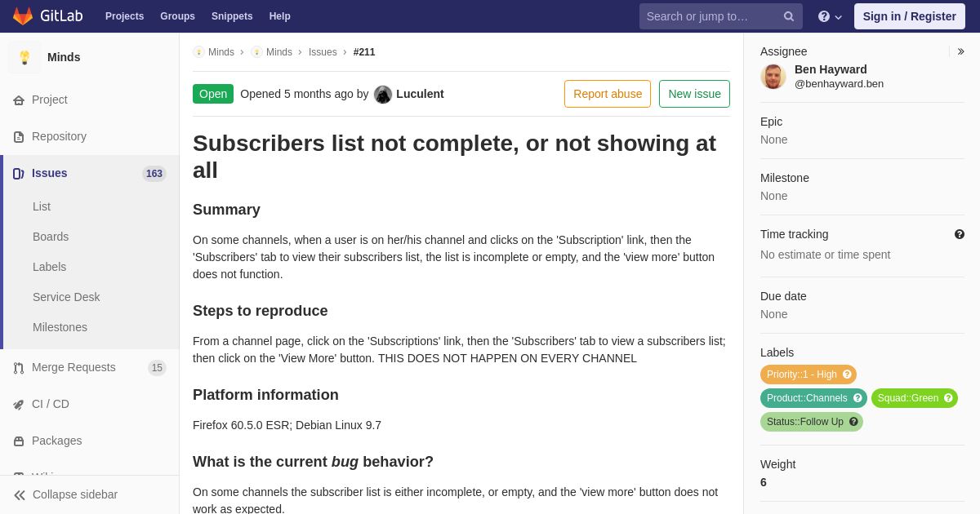Click Sign in / Register button
Image resolution: width=980 pixels, height=514 pixels.
[910, 16]
